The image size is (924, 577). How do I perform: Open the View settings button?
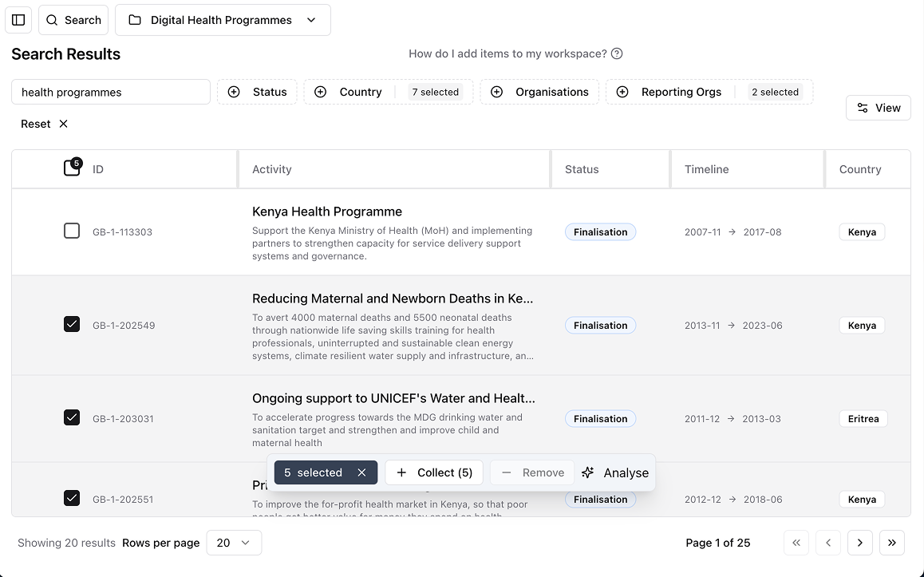(878, 108)
